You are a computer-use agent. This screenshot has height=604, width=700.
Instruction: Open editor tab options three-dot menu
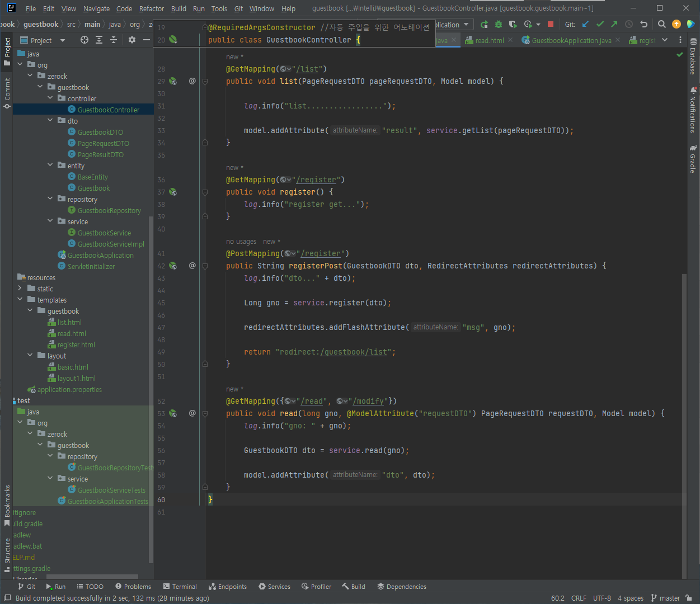tap(680, 40)
